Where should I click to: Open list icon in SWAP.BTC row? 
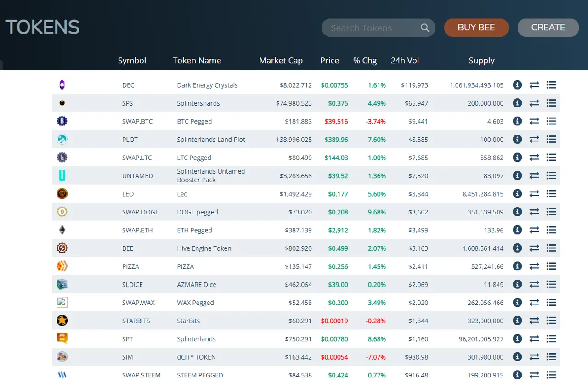tap(551, 121)
